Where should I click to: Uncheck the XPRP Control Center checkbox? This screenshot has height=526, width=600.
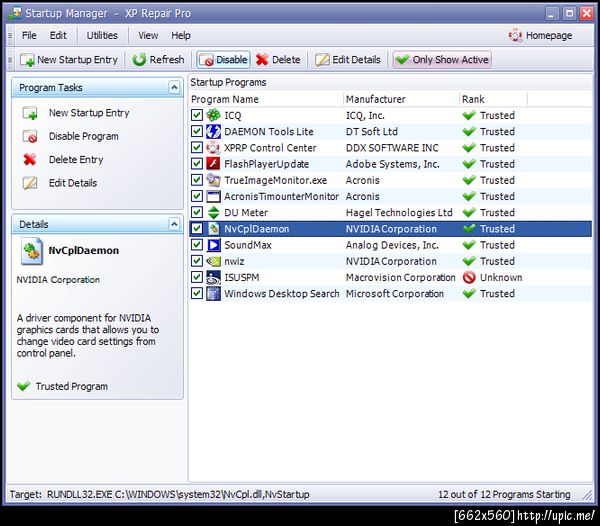tap(197, 148)
